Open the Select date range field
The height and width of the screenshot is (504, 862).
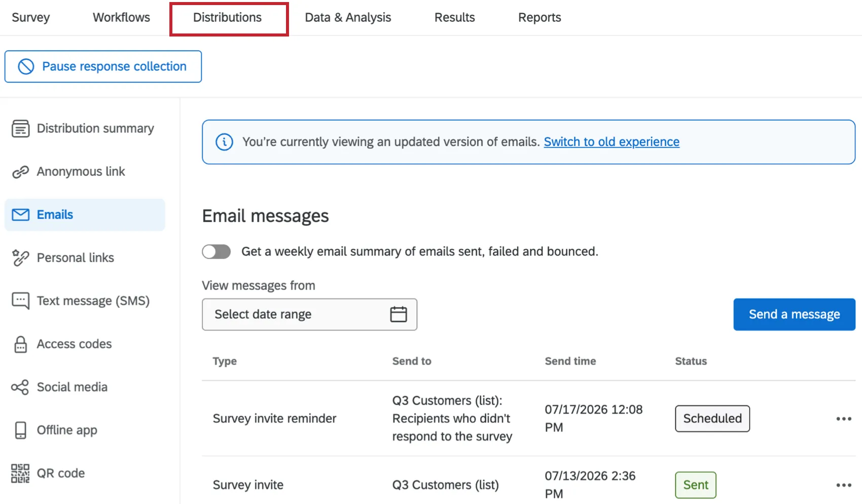(309, 314)
